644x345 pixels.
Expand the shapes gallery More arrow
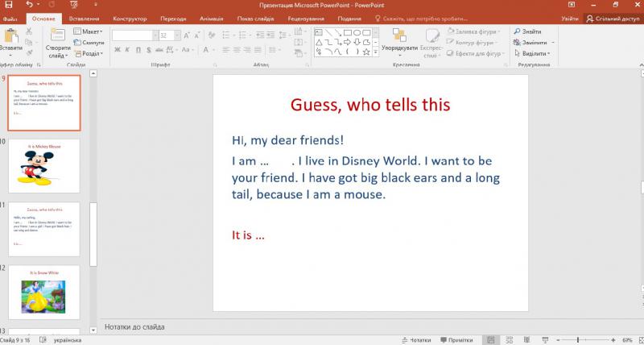tap(375, 52)
